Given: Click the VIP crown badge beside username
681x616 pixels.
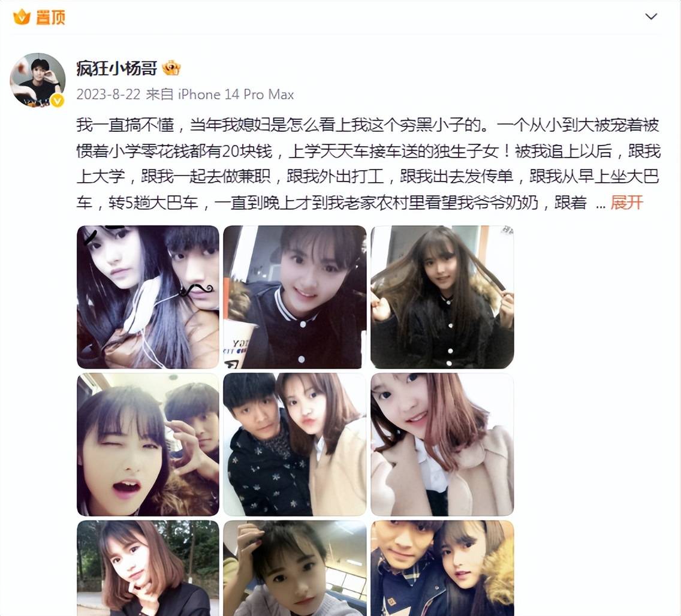Looking at the screenshot, I should click(x=171, y=68).
